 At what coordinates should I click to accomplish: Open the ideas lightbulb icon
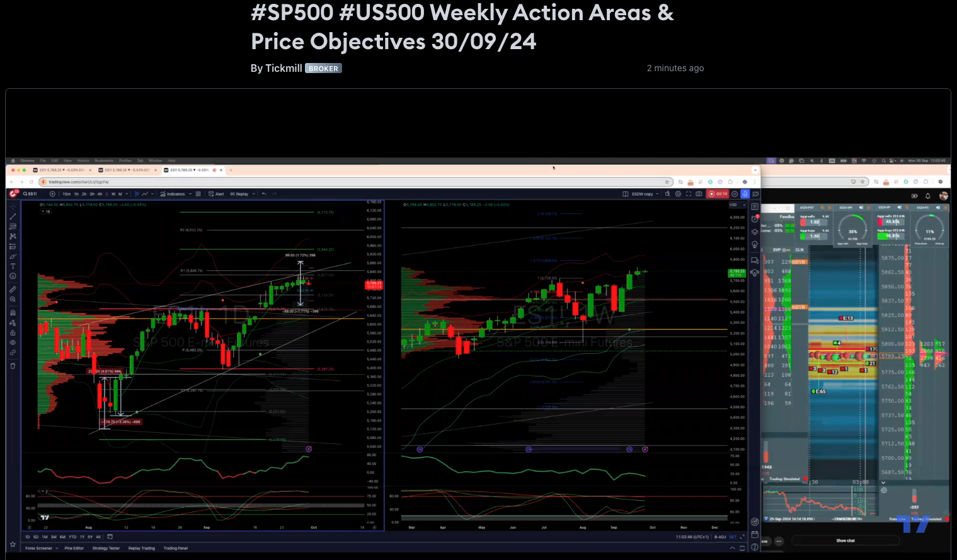click(x=755, y=244)
